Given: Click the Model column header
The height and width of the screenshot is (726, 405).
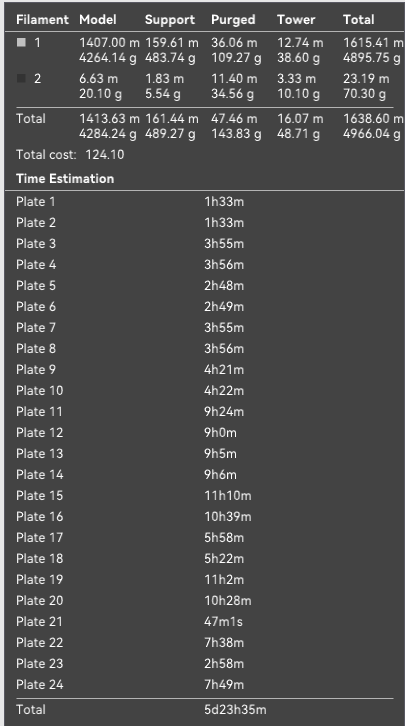Looking at the screenshot, I should click(98, 19).
